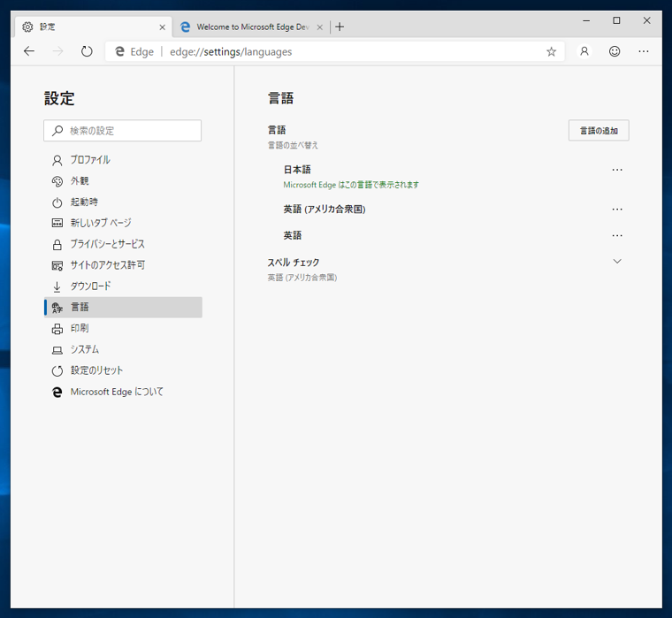Open the 起動時 settings section

(123, 202)
